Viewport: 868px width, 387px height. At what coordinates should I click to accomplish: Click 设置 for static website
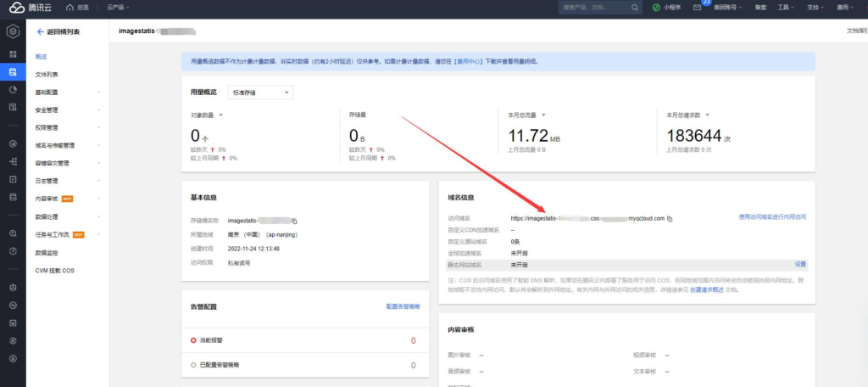pos(800,265)
